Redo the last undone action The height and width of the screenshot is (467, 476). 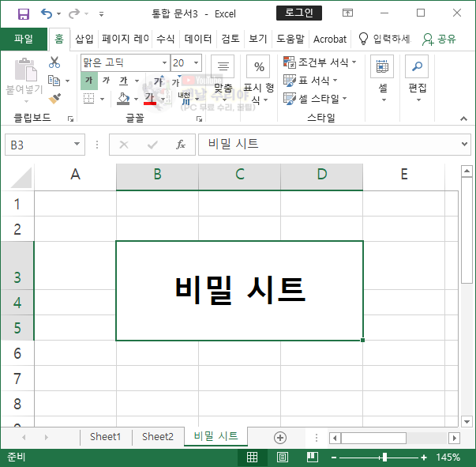(74, 13)
